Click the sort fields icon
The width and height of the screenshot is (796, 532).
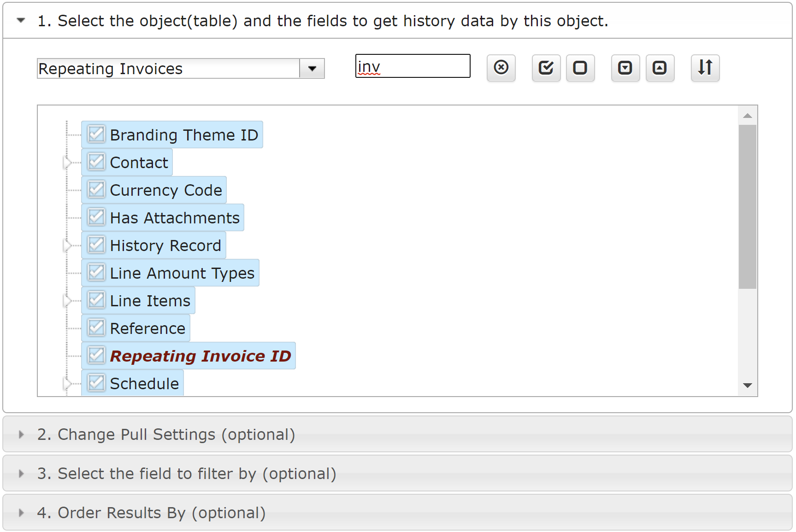[x=705, y=68]
